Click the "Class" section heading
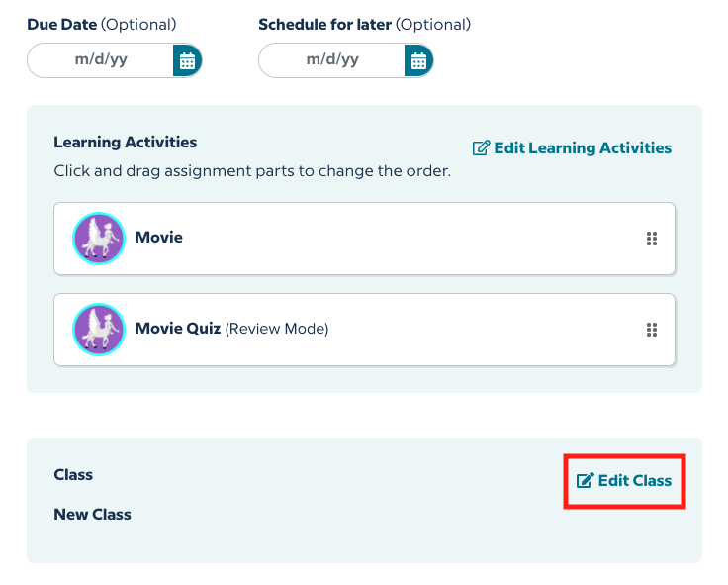The width and height of the screenshot is (728, 585). pyautogui.click(x=73, y=475)
